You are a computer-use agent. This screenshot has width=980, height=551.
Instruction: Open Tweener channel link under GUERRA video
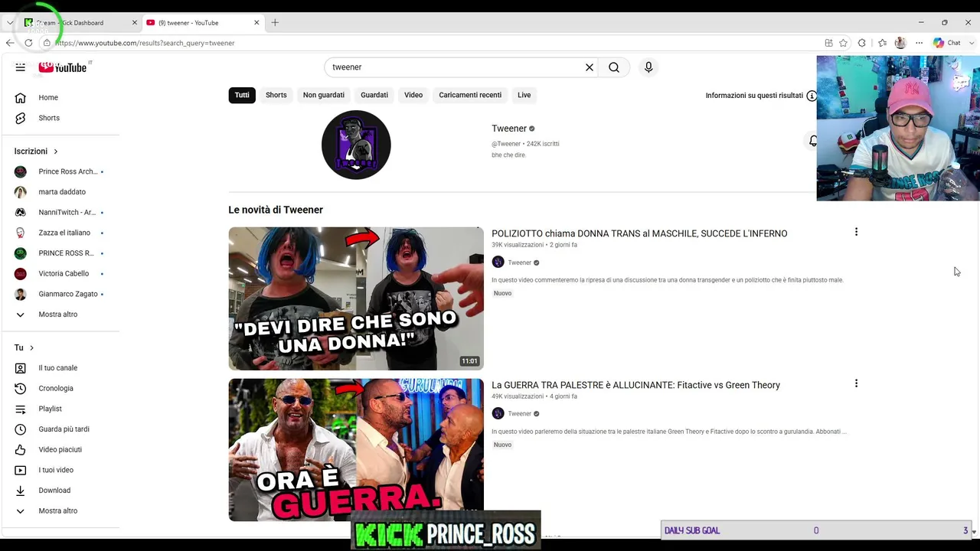point(520,414)
